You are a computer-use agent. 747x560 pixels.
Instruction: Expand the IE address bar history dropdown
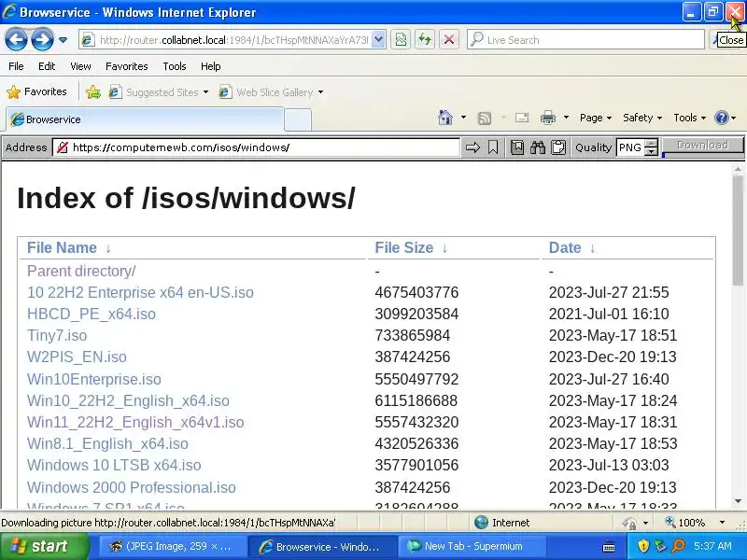click(378, 40)
